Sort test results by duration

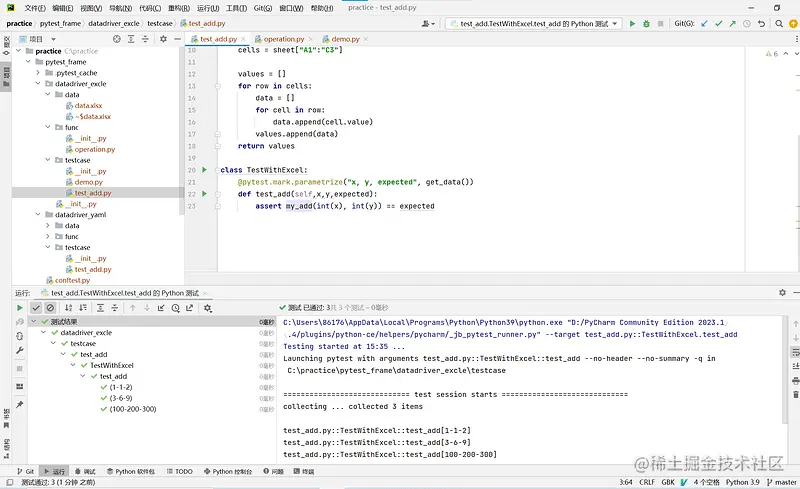pyautogui.click(x=83, y=308)
